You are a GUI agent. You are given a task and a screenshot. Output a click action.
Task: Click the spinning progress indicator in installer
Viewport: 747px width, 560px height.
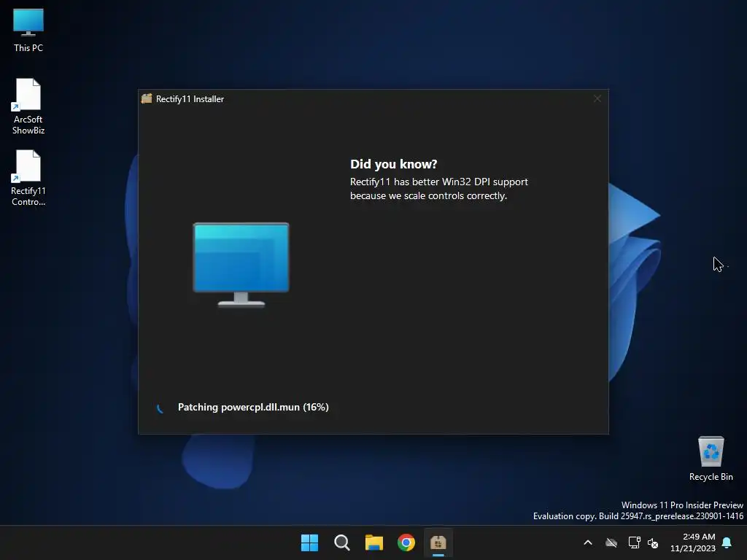click(160, 408)
